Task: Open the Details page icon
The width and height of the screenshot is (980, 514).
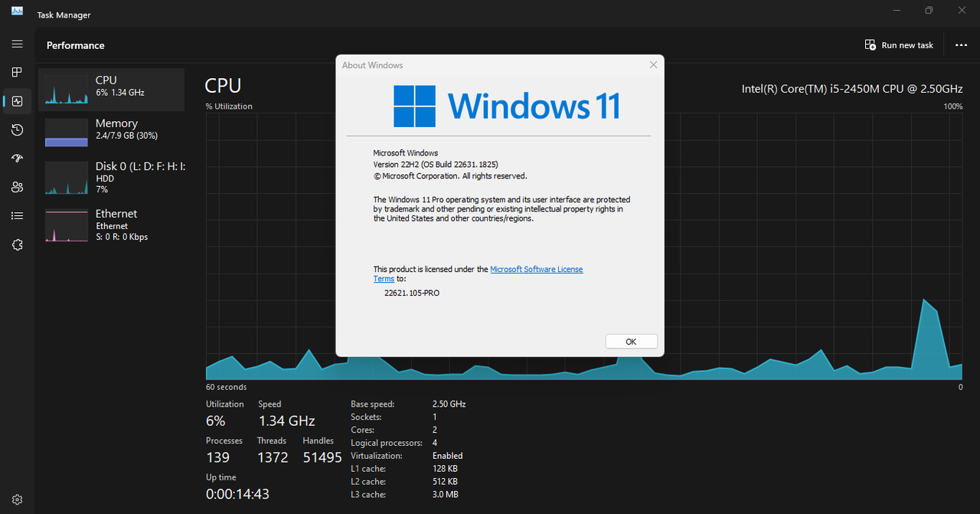Action: (17, 216)
